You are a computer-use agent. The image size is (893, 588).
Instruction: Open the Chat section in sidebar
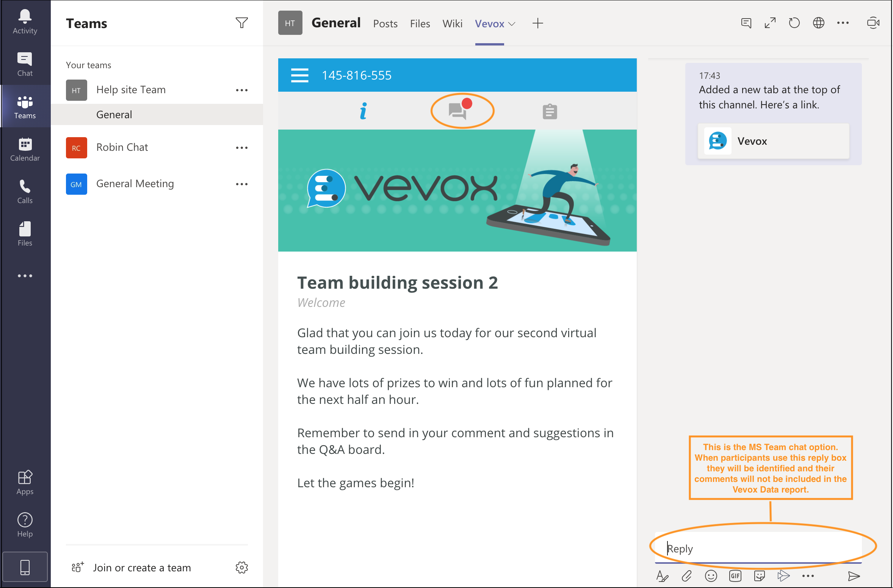[25, 64]
